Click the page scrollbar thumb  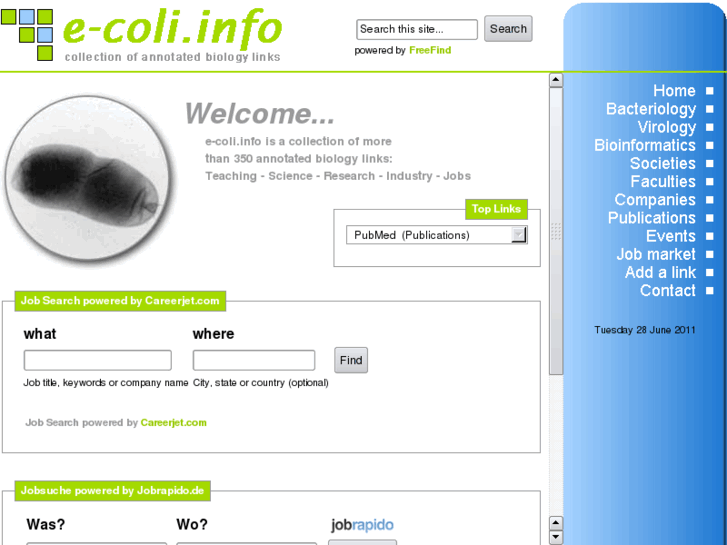point(556,231)
